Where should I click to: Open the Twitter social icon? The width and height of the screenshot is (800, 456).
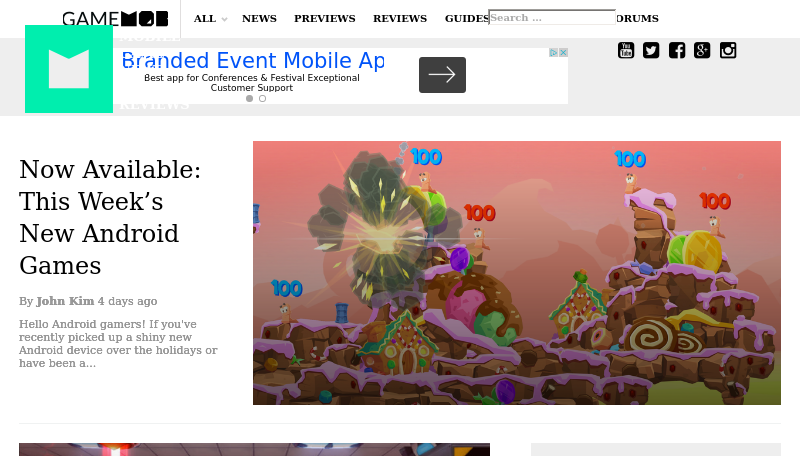pos(651,50)
